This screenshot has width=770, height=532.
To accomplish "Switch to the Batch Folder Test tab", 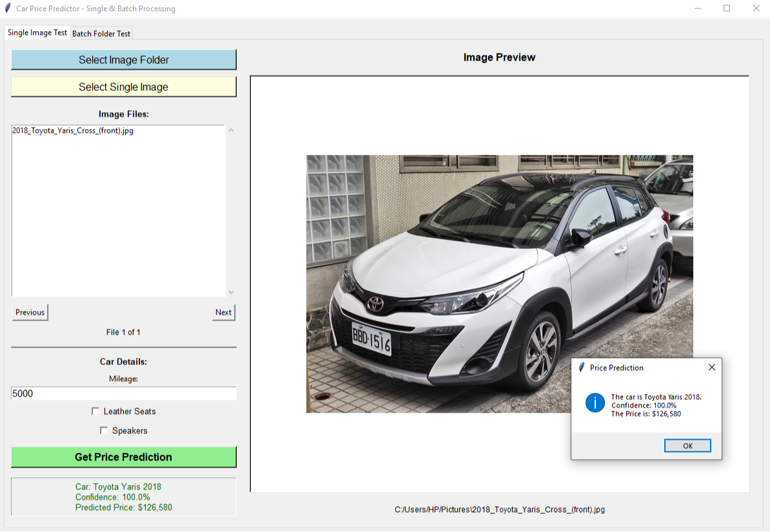I will (x=101, y=34).
